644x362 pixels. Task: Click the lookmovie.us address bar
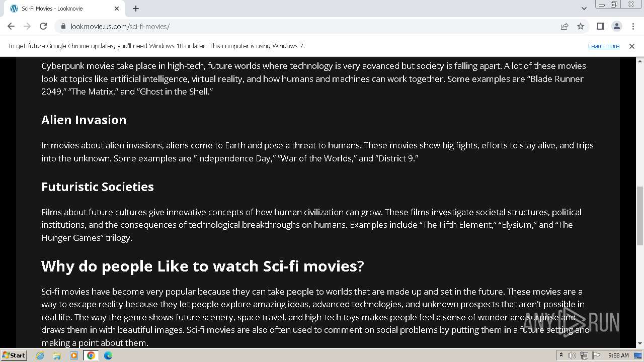pyautogui.click(x=302, y=26)
